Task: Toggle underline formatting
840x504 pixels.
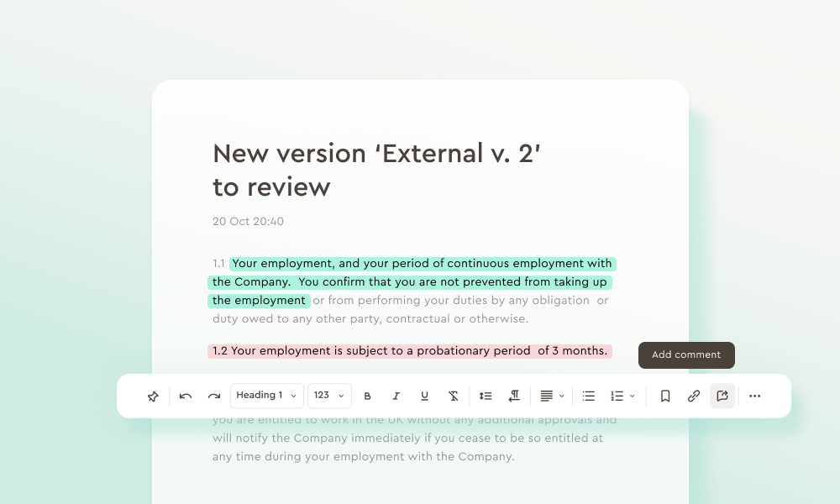Action: [x=424, y=396]
